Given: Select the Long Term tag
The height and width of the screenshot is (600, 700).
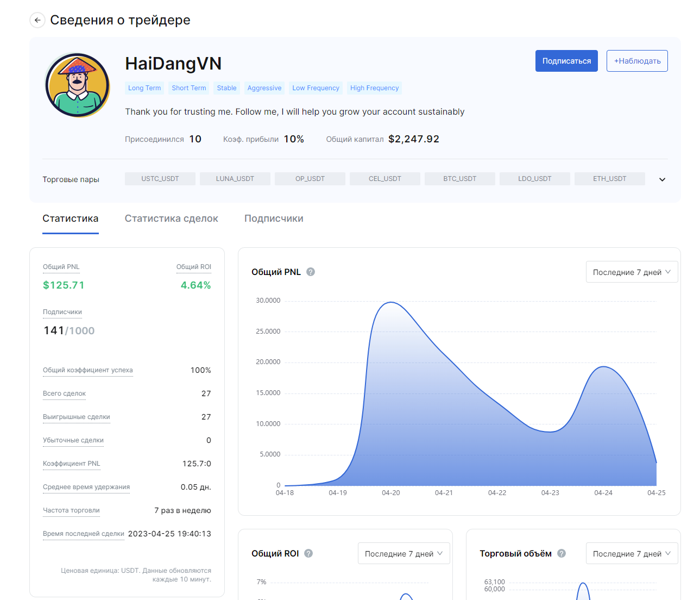Looking at the screenshot, I should (x=144, y=88).
